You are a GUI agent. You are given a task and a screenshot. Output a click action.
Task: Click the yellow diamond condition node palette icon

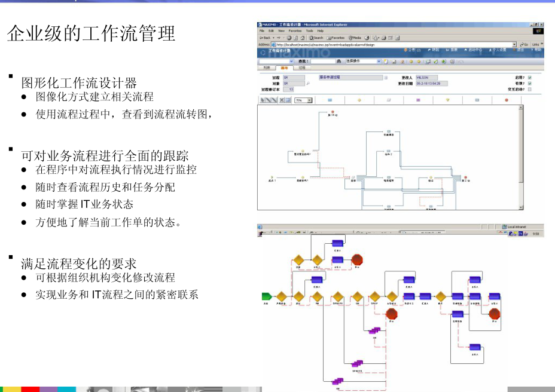[x=359, y=100]
